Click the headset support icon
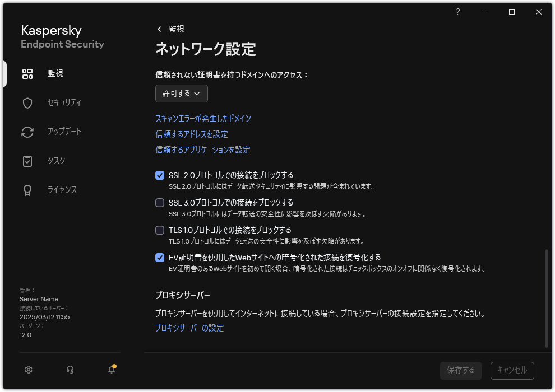Screen dimensions: 555x392 70,370
